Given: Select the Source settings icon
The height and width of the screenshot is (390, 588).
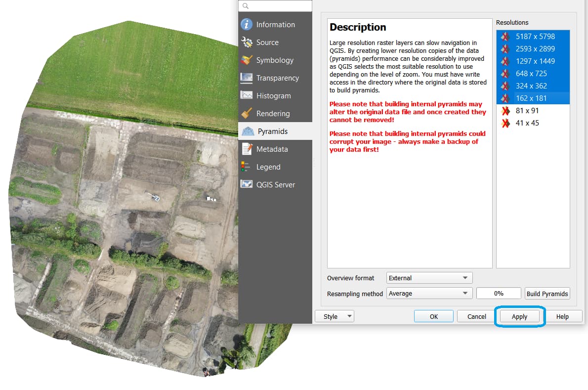Looking at the screenshot, I should pyautogui.click(x=246, y=43).
